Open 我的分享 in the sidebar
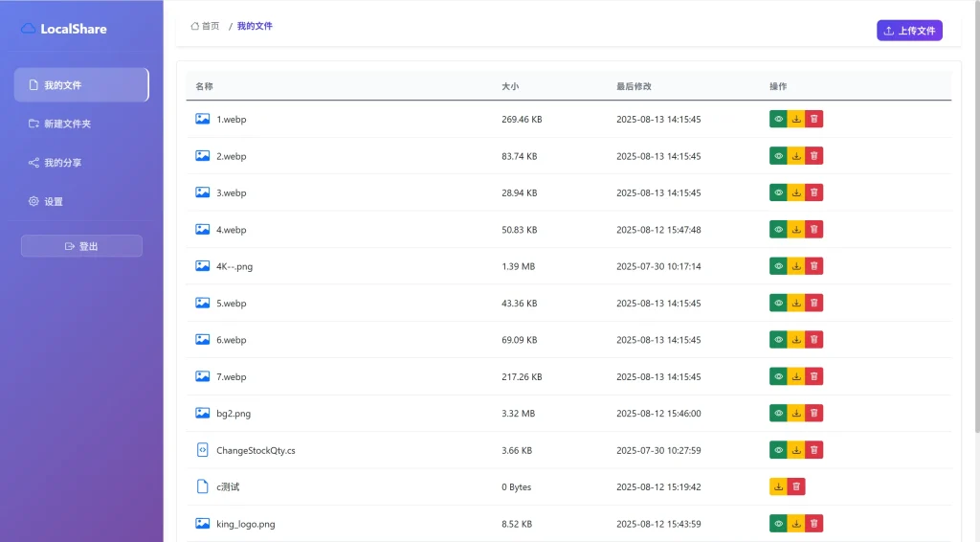The image size is (980, 542). (x=81, y=163)
